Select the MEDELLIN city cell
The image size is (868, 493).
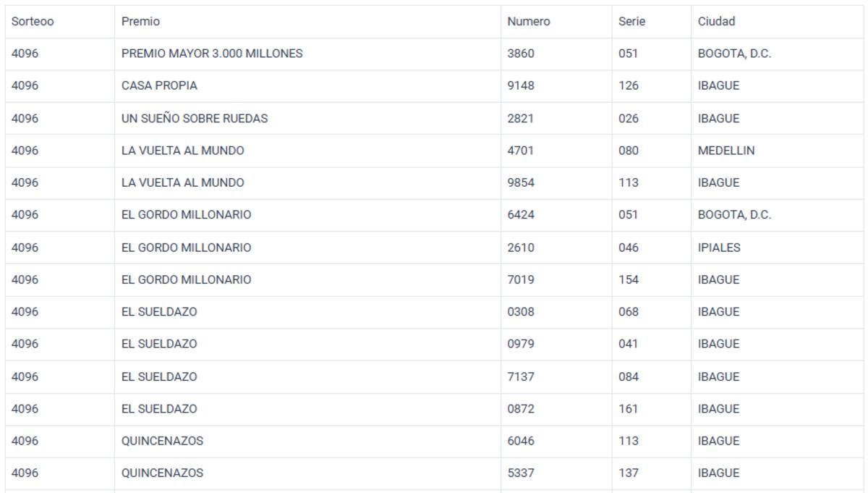point(726,151)
